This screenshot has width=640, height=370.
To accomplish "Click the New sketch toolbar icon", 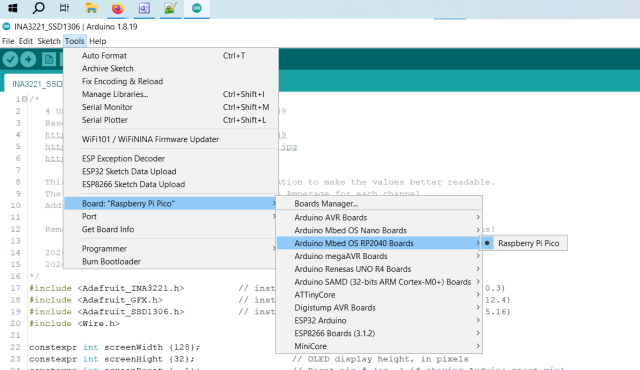I will [x=49, y=60].
